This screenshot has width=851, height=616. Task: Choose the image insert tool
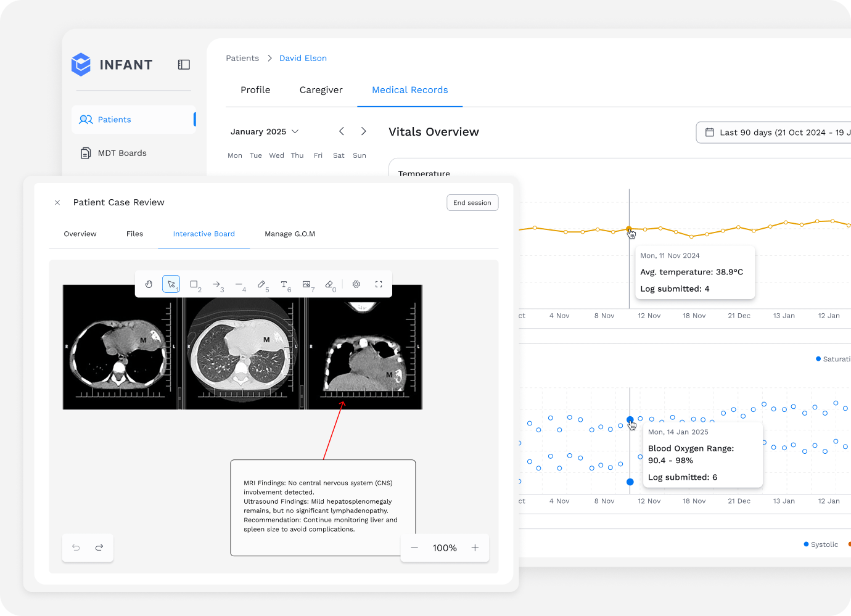tap(306, 284)
